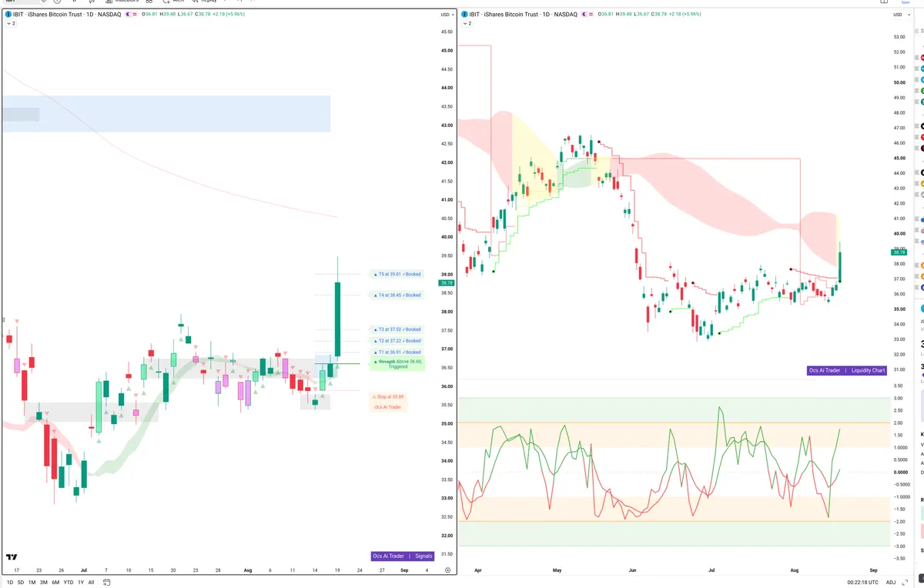The image size is (924, 588).
Task: Click the 'Strength Above 36.60 Triggered' label
Action: tap(397, 363)
